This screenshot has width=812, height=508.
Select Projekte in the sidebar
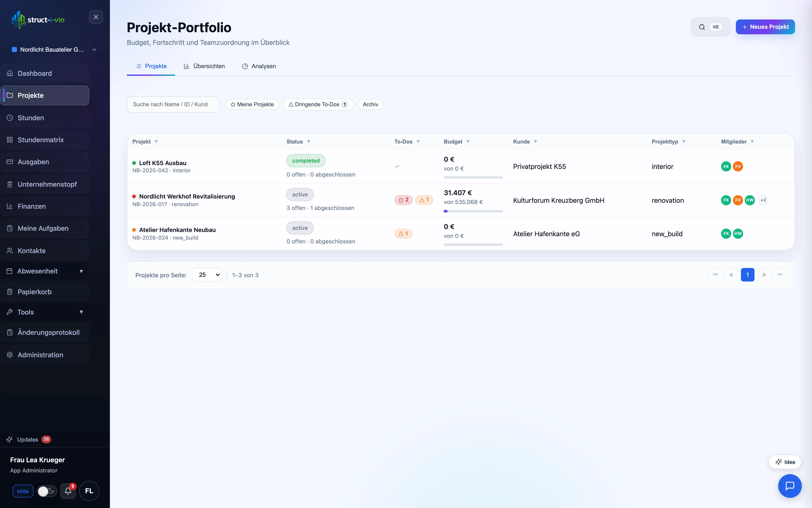[x=45, y=95]
